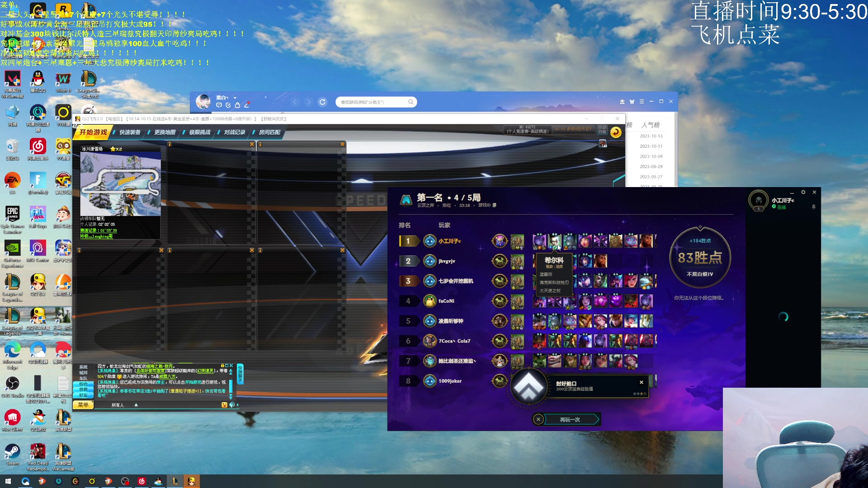Click player name faCoNi
Image resolution: width=868 pixels, height=488 pixels.
446,301
